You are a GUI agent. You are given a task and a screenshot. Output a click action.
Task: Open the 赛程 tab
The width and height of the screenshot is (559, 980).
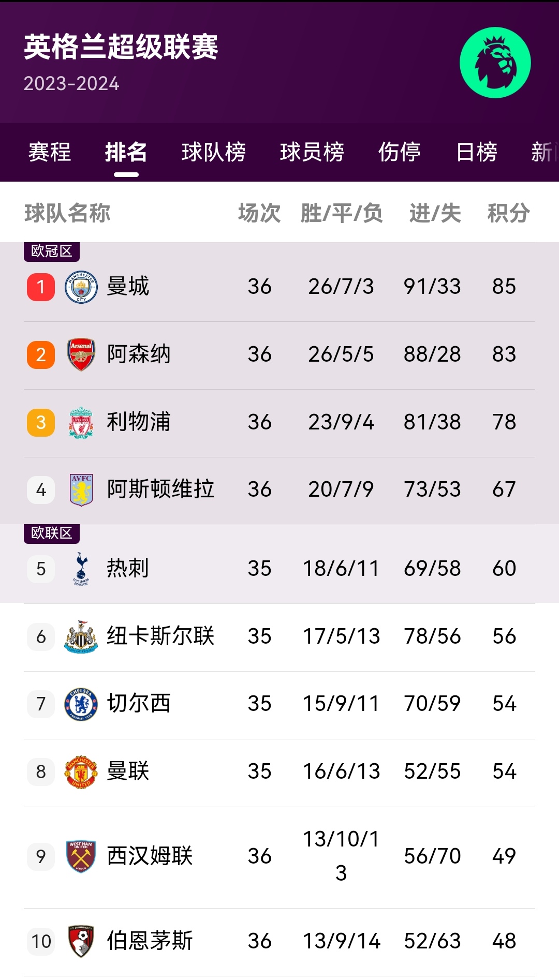click(50, 152)
